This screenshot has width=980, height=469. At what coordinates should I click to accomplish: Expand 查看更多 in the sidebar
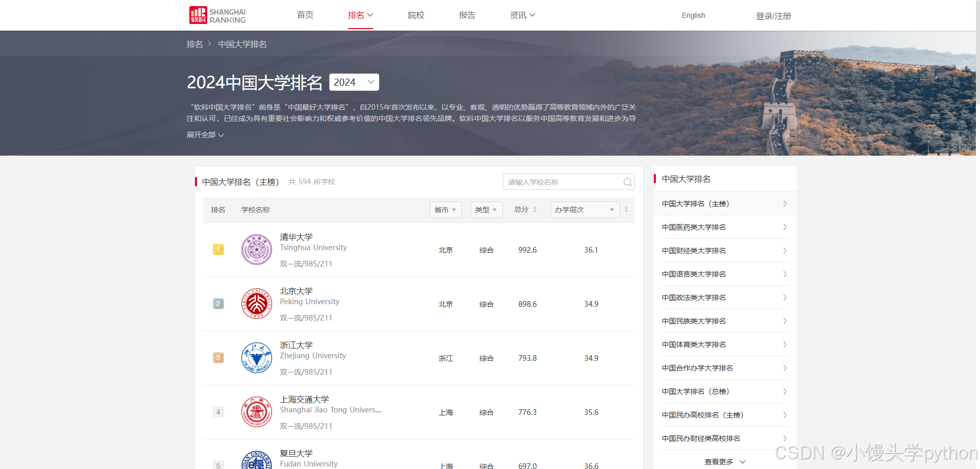pos(725,462)
